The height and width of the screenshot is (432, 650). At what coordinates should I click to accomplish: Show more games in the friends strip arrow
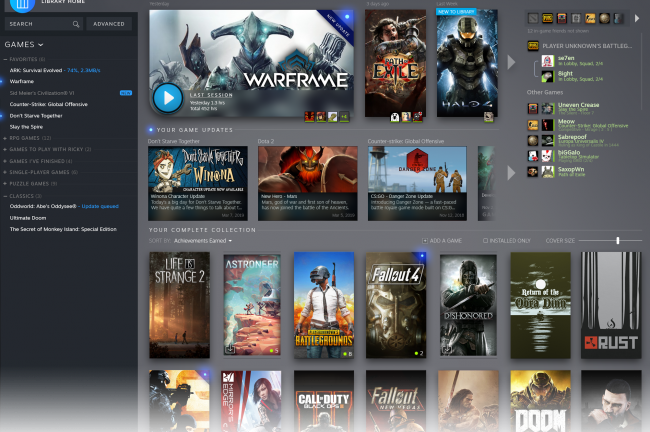pos(637,18)
